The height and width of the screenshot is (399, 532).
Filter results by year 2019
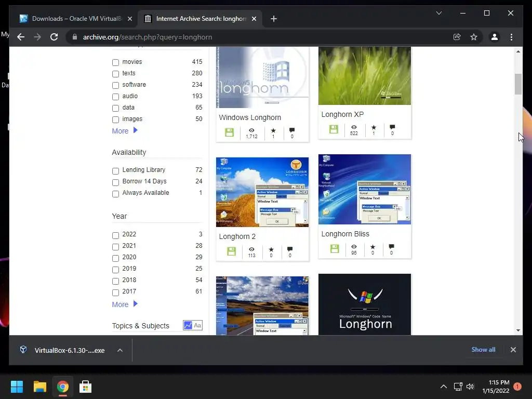click(x=115, y=270)
